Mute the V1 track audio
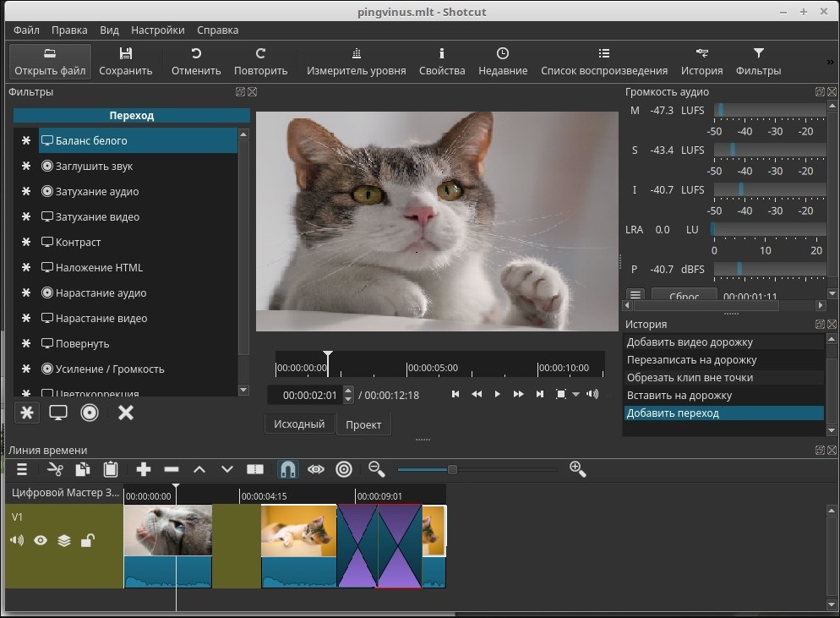Viewport: 840px width, 618px height. coord(17,541)
